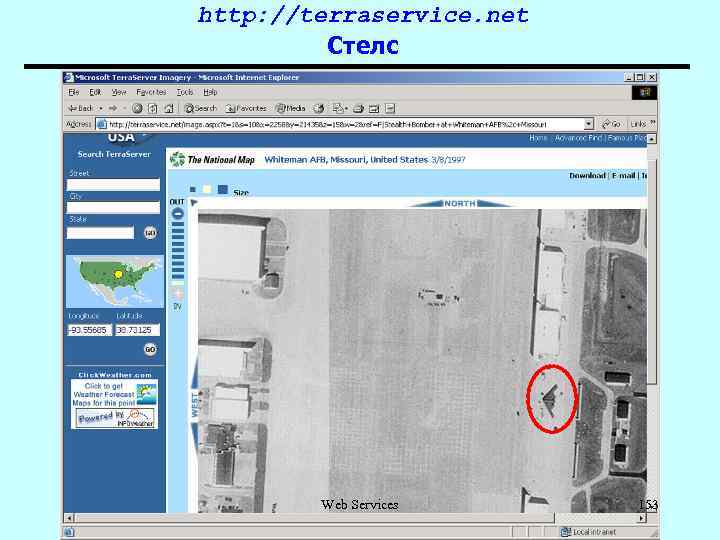Viewport: 720px width, 540px height.
Task: Click the Go button beside the address bar
Action: pos(612,124)
